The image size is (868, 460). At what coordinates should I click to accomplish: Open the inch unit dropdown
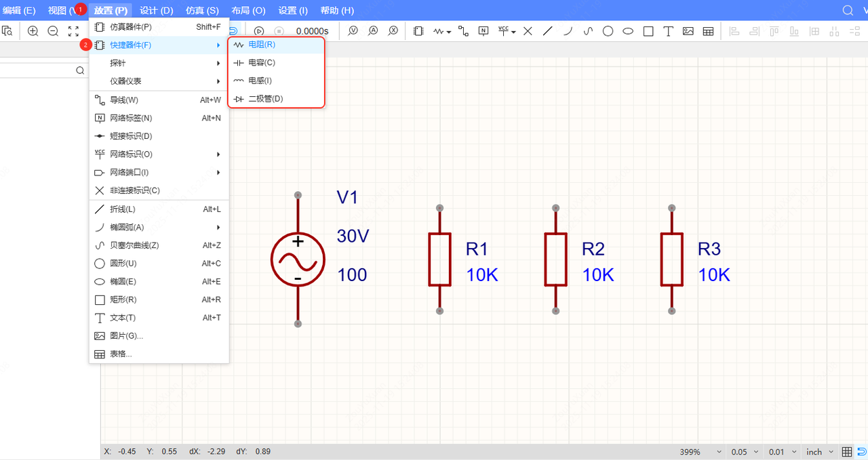click(x=819, y=452)
